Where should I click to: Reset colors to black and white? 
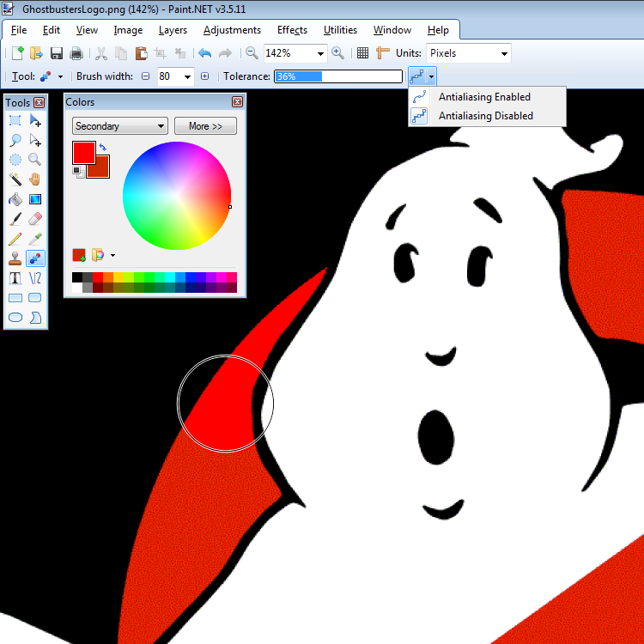77,172
